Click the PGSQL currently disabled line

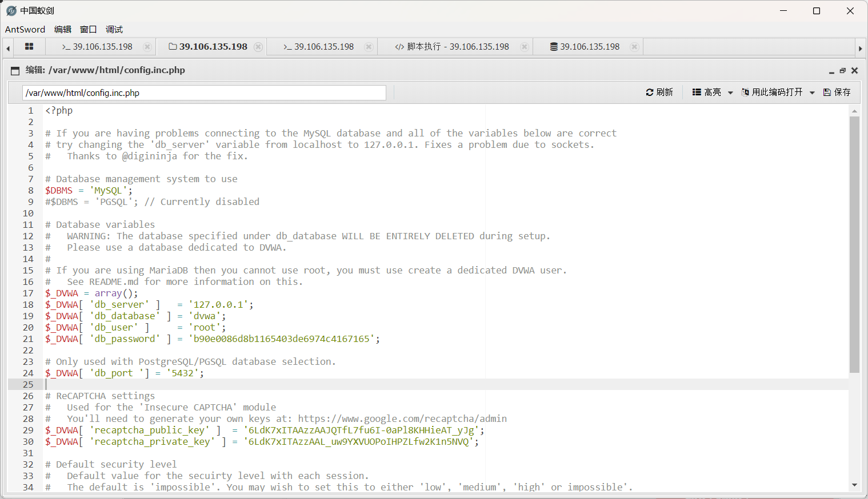(152, 202)
